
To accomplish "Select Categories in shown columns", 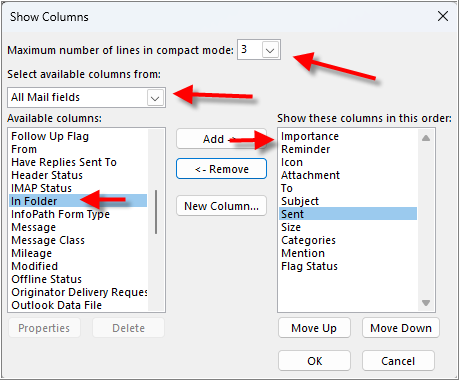I will point(348,240).
